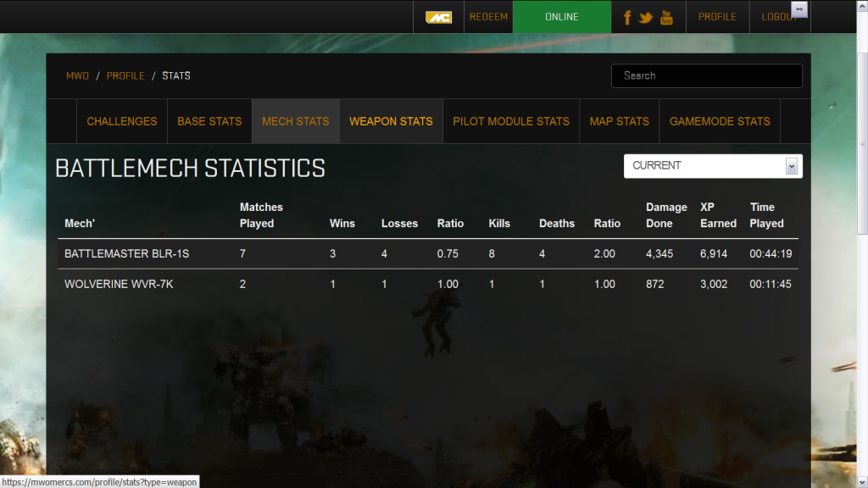Open the Twitter bird icon
868x488 pixels.
tap(645, 18)
